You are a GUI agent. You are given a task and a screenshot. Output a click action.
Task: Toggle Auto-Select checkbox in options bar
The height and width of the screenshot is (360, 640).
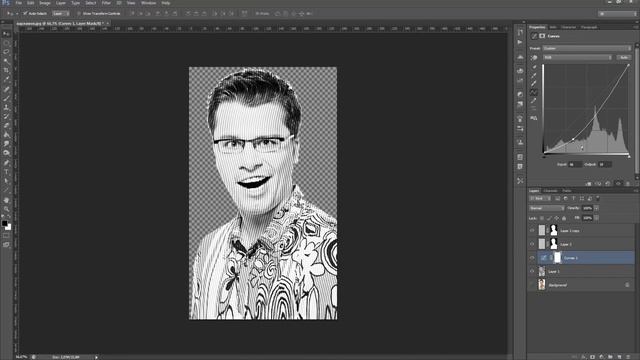(x=25, y=13)
